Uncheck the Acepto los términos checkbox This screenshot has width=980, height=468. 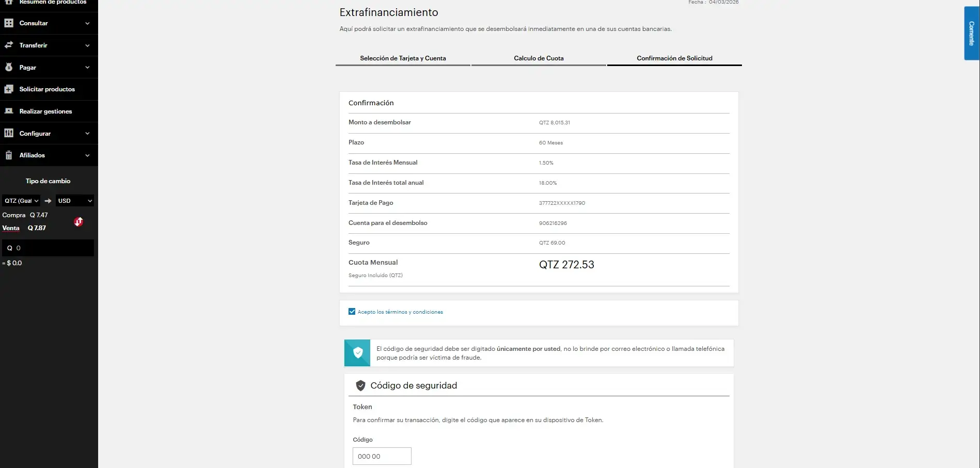[x=352, y=312]
